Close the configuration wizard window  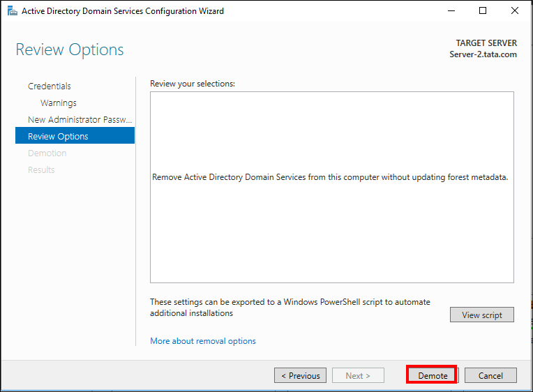click(515, 11)
